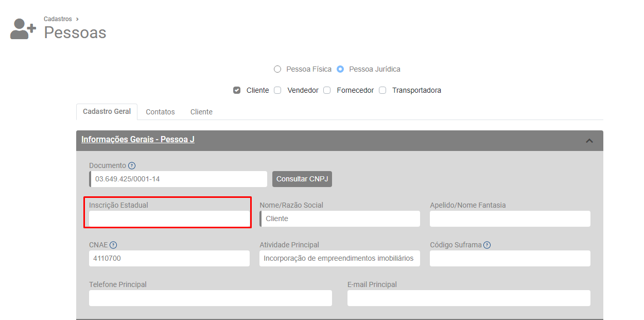Click the Telefone Principal field

click(x=210, y=298)
